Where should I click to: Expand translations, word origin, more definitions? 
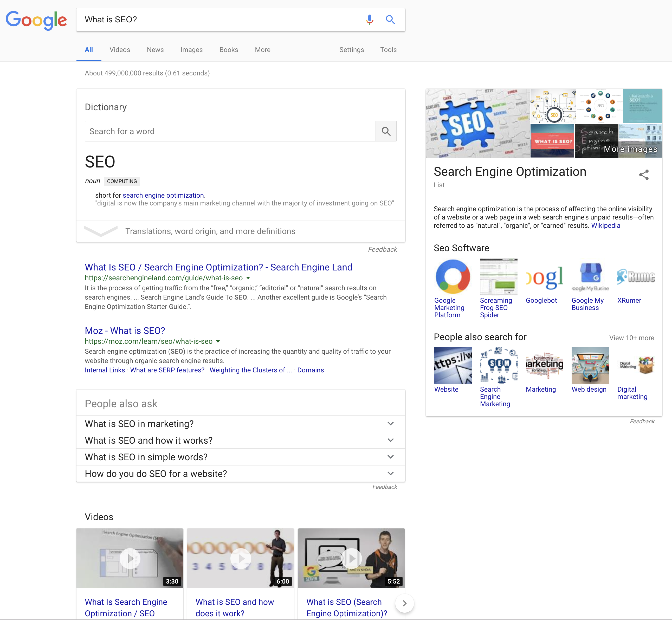241,231
